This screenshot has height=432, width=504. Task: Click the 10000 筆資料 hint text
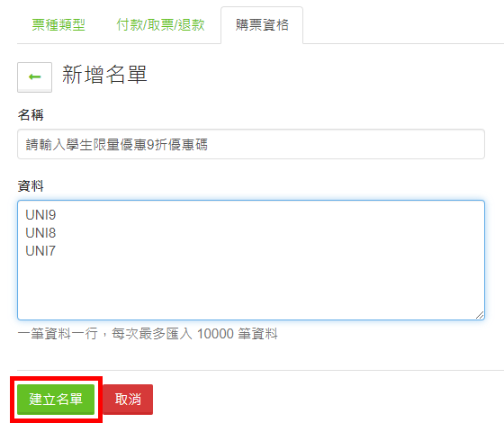pyautogui.click(x=238, y=334)
